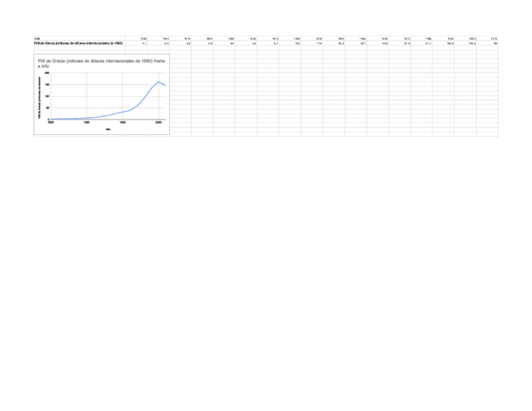Select the PIB value cell '67,4'
Screen dimensions: 532x411
(x=400, y=43)
